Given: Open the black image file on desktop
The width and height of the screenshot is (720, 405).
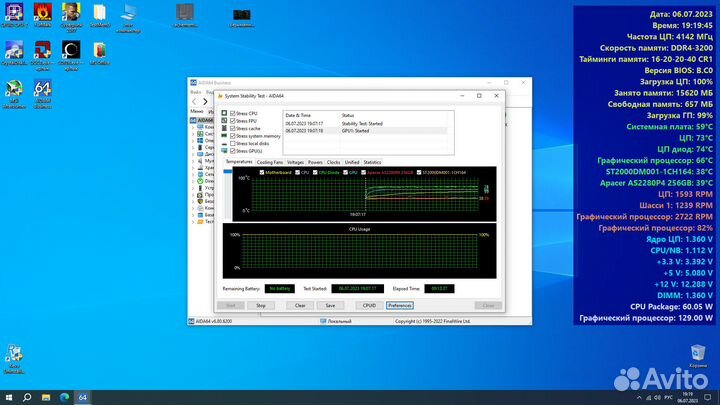Looking at the screenshot, I should [x=242, y=17].
